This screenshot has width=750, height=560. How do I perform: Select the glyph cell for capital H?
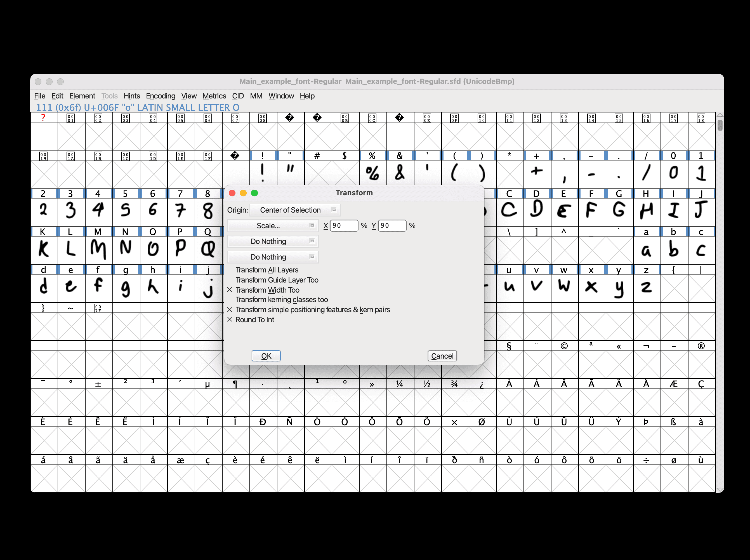coord(647,212)
